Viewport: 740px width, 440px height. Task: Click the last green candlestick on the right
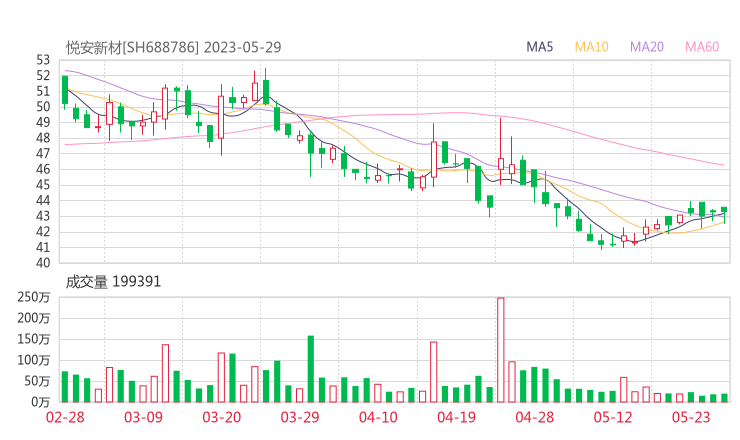724,215
